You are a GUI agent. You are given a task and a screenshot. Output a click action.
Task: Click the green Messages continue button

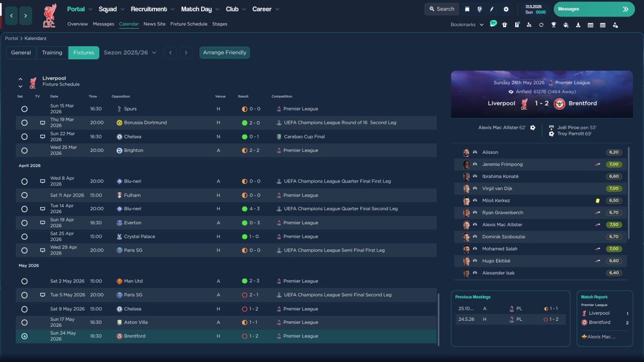(594, 9)
